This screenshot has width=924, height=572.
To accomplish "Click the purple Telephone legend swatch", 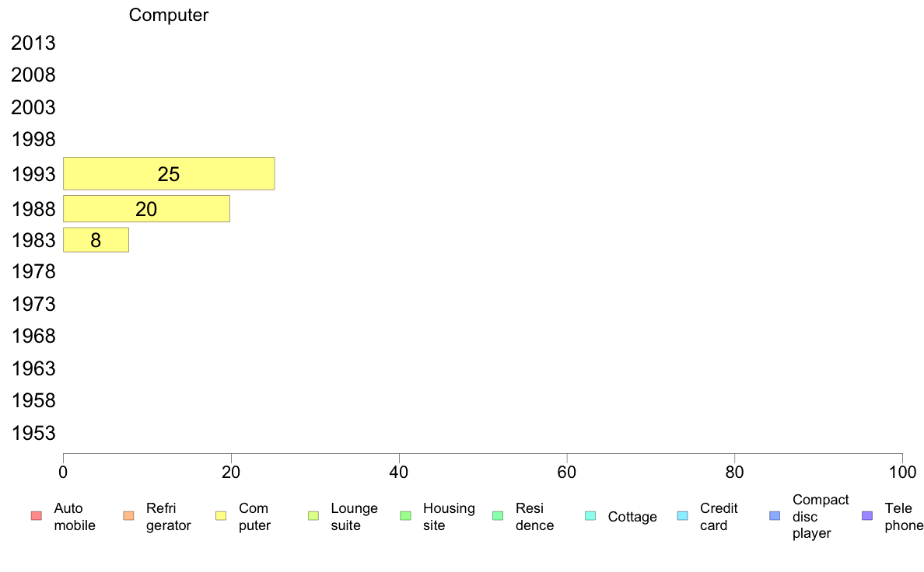I will coord(867,516).
